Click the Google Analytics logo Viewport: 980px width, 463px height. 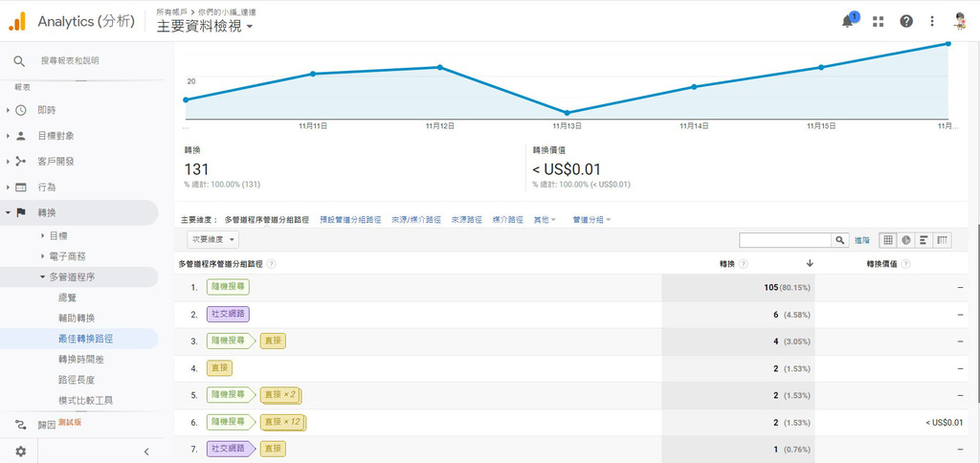coord(17,21)
